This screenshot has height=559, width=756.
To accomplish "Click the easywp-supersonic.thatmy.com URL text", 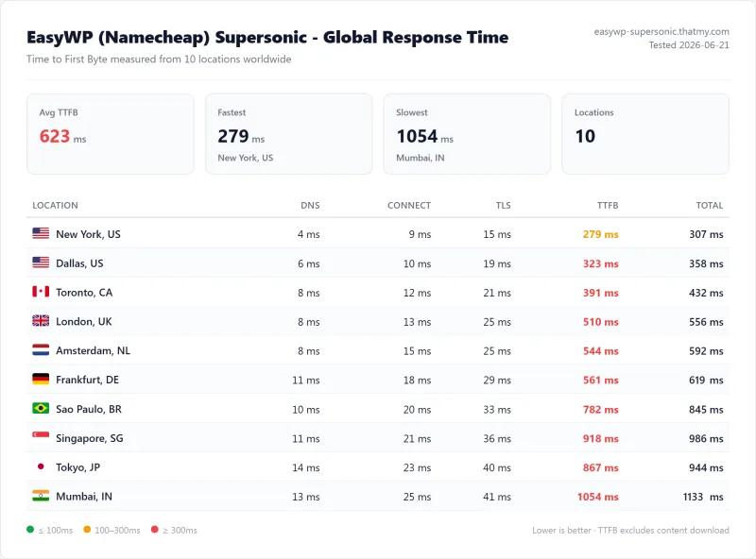I will tap(661, 32).
